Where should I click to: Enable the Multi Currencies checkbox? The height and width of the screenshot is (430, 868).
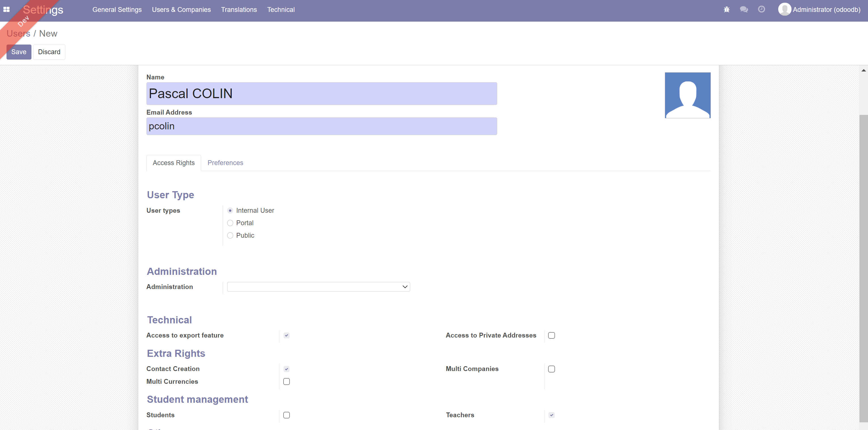286,381
